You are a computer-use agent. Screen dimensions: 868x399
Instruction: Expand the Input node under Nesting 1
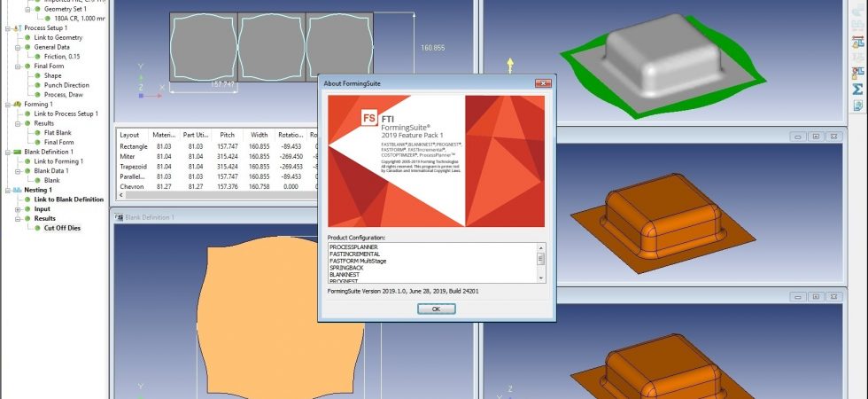pos(18,209)
